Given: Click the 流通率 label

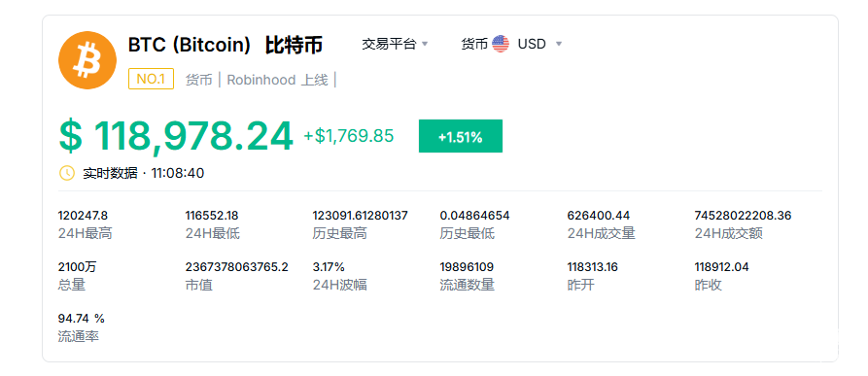Looking at the screenshot, I should coord(78,336).
